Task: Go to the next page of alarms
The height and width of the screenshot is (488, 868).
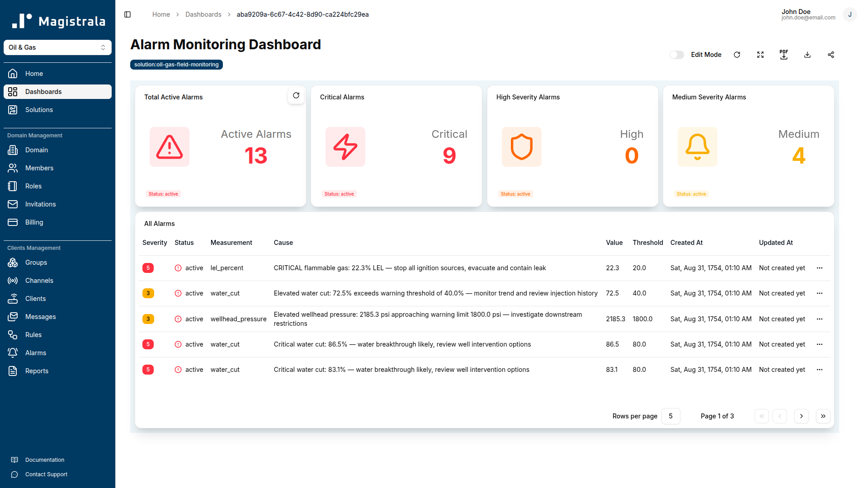Action: (801, 416)
